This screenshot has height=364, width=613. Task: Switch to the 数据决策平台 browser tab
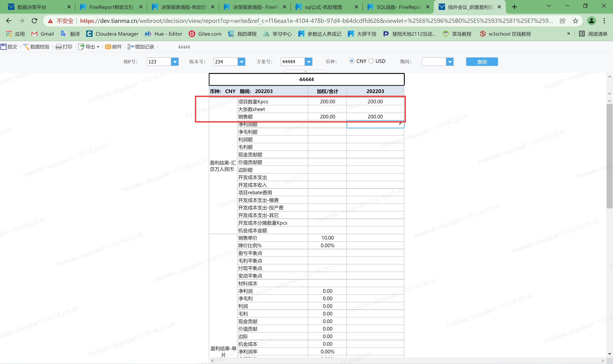tap(32, 7)
